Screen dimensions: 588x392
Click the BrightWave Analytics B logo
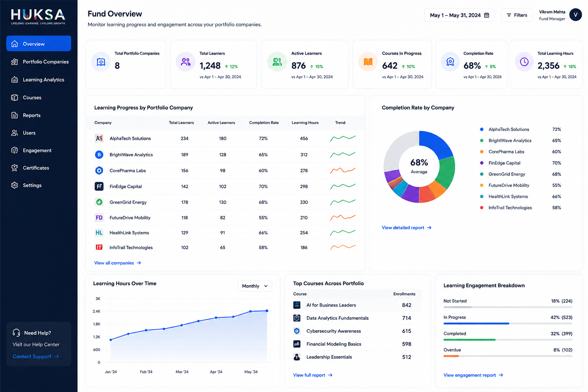click(99, 155)
